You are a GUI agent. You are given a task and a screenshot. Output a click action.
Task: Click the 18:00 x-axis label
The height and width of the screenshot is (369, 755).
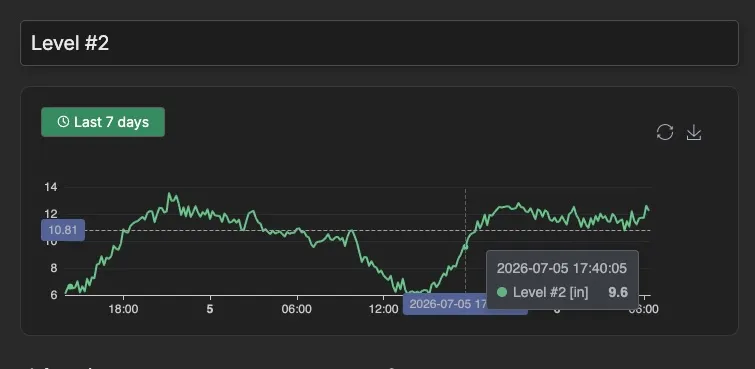123,309
